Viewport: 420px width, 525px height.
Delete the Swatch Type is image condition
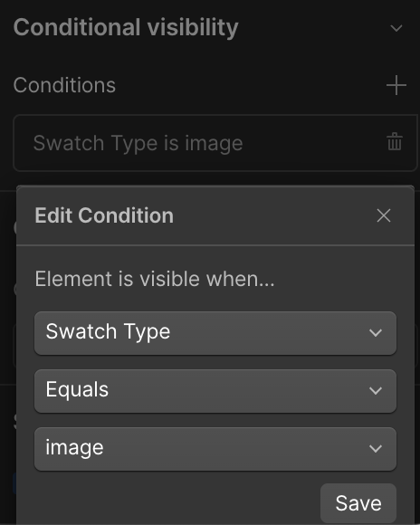point(395,142)
